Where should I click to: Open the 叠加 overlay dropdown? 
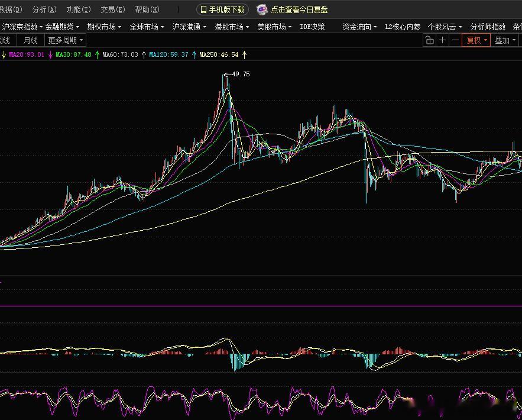click(505, 40)
